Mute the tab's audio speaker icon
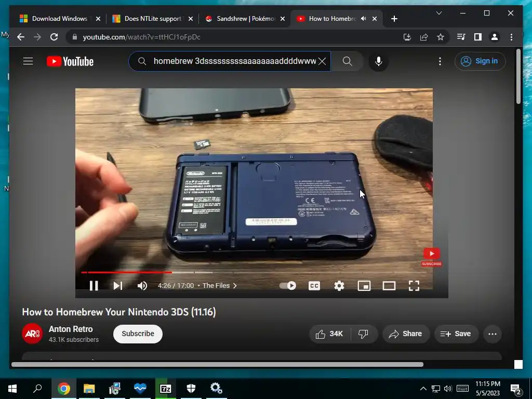The image size is (532, 399). (x=363, y=19)
